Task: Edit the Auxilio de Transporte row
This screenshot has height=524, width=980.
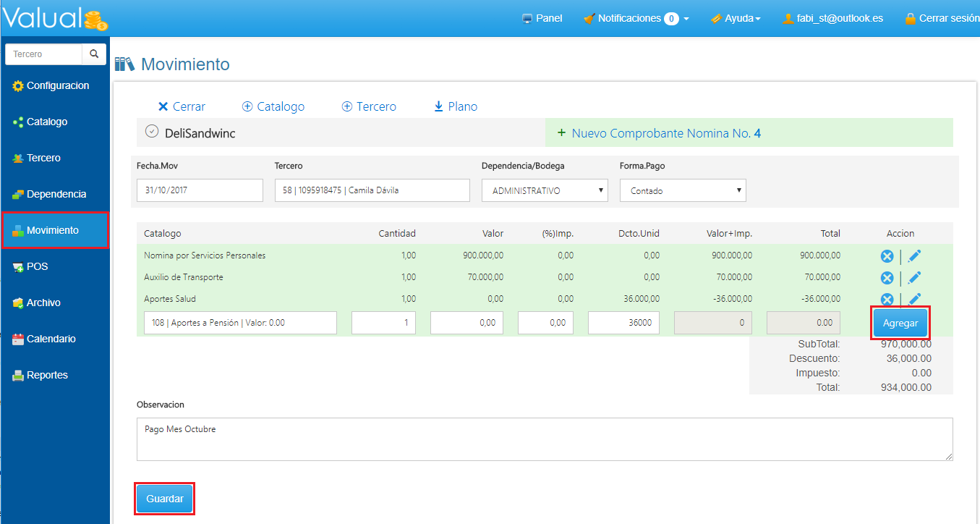Action: coord(914,277)
